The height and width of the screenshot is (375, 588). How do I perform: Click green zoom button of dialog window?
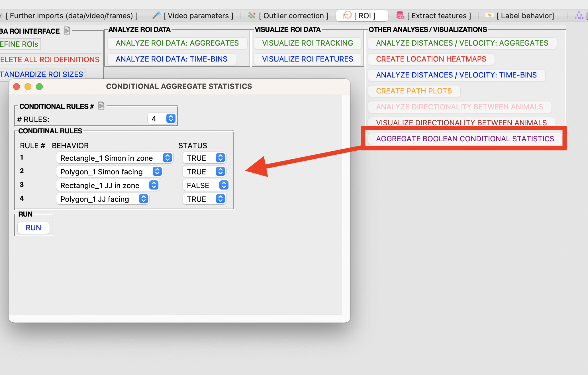click(x=39, y=87)
